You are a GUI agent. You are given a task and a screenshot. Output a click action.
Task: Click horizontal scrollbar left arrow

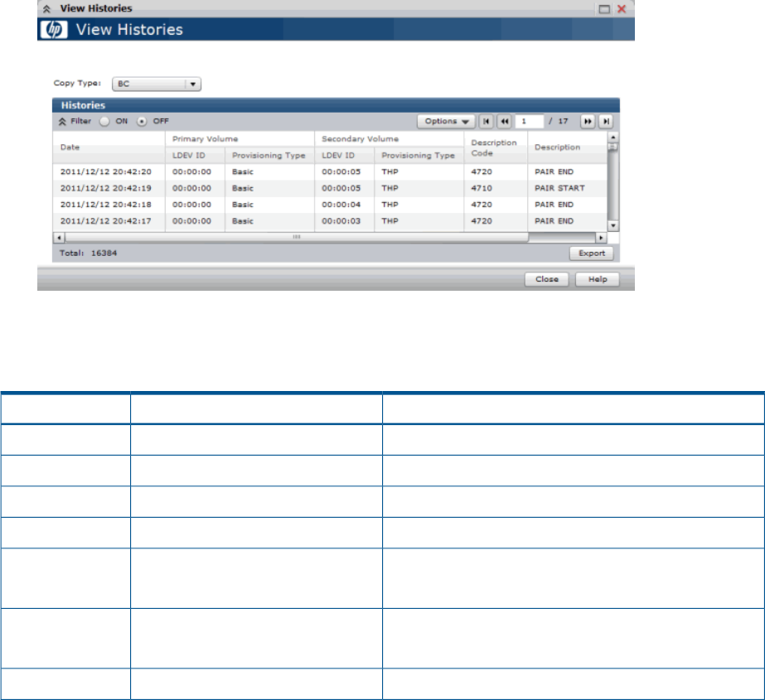tap(59, 238)
